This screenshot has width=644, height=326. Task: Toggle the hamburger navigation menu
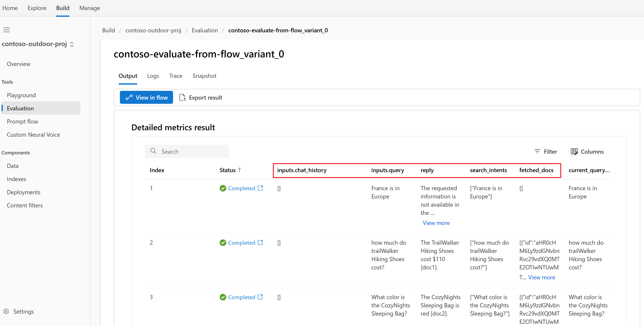pos(7,30)
